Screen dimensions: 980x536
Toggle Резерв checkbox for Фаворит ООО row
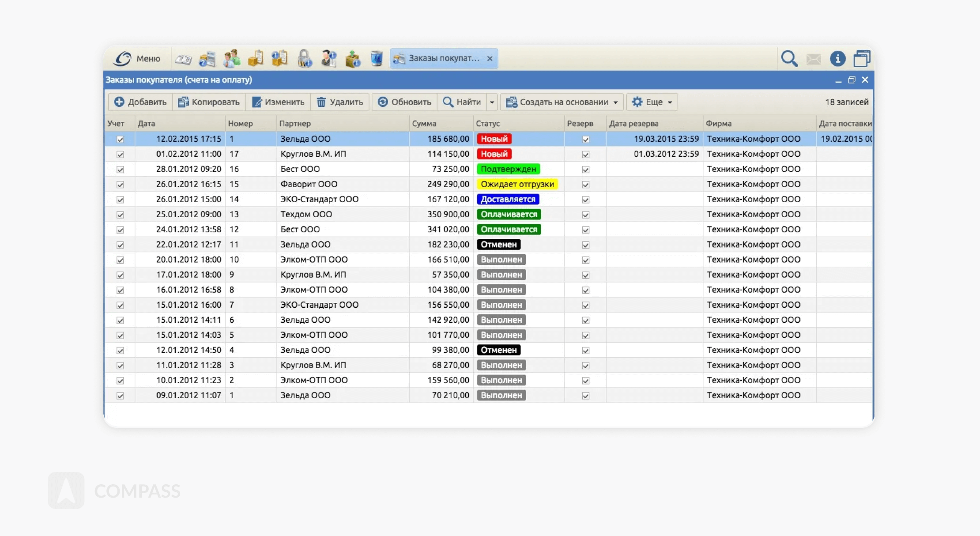coord(585,185)
